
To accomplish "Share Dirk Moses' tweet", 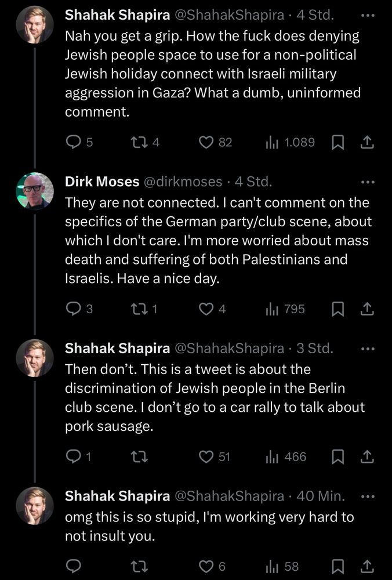I will tap(366, 310).
